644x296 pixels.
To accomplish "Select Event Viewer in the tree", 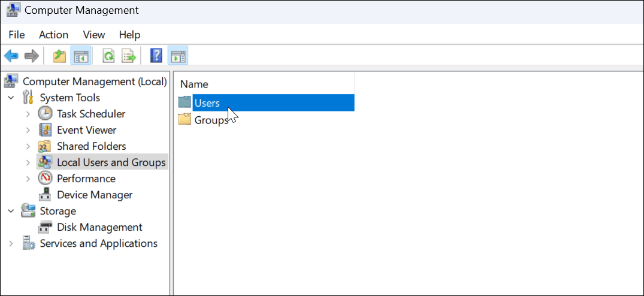I will 87,130.
